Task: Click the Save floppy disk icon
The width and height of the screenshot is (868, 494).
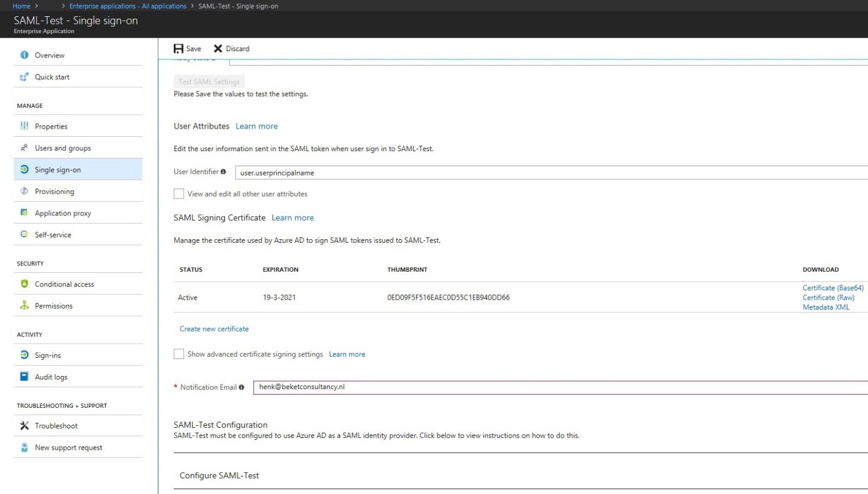Action: 179,48
